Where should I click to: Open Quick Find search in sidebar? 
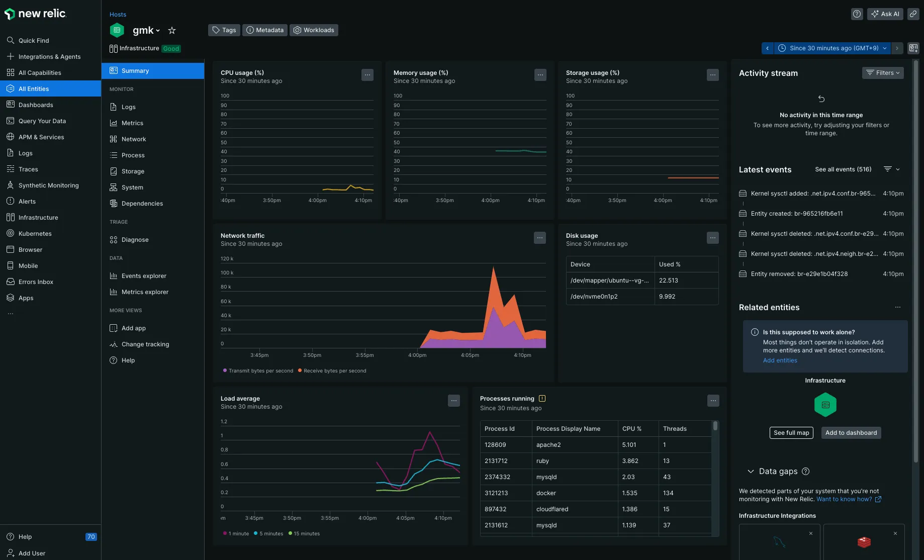point(34,41)
